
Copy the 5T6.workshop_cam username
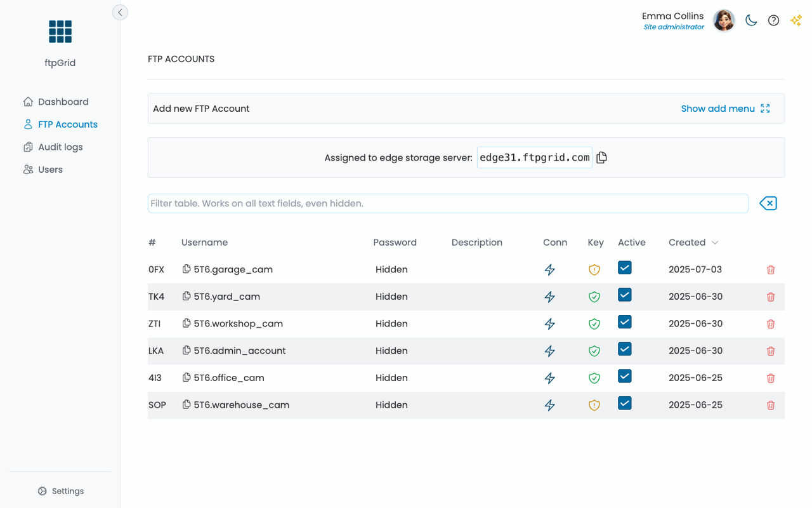click(187, 323)
